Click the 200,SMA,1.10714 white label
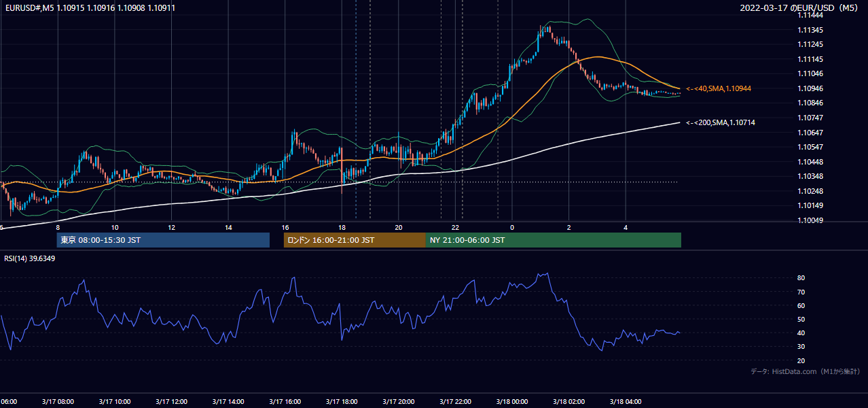The width and height of the screenshot is (868, 408). point(720,122)
